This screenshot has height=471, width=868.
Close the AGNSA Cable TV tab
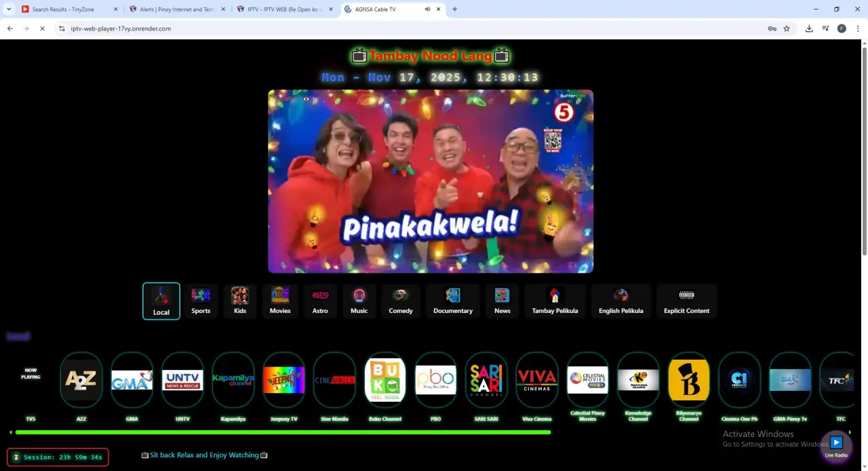pos(439,10)
